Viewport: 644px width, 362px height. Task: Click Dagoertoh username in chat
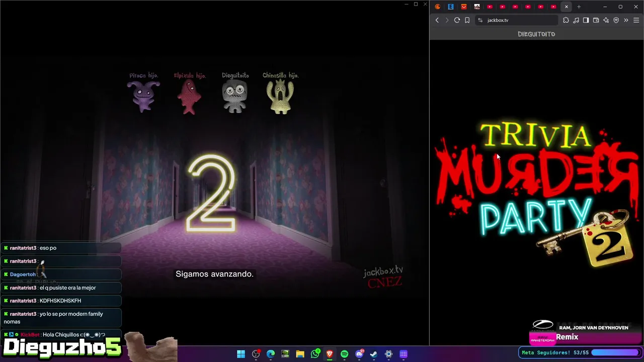pyautogui.click(x=23, y=275)
